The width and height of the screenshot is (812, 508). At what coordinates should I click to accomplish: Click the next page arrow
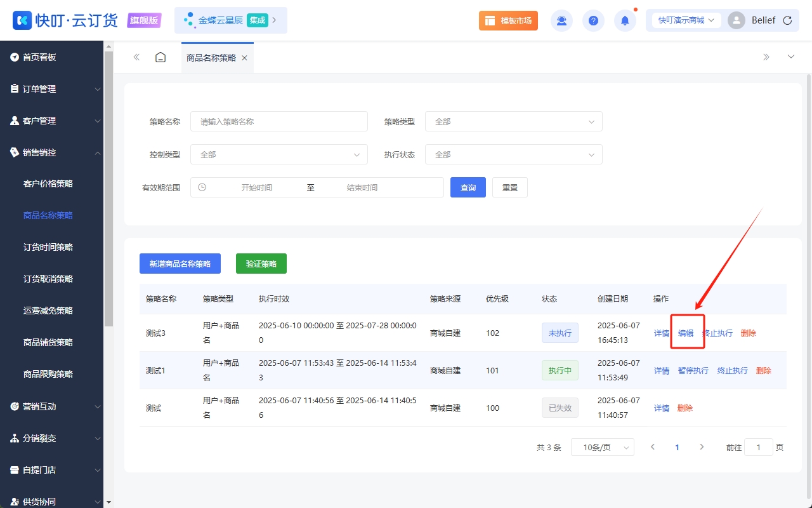702,447
